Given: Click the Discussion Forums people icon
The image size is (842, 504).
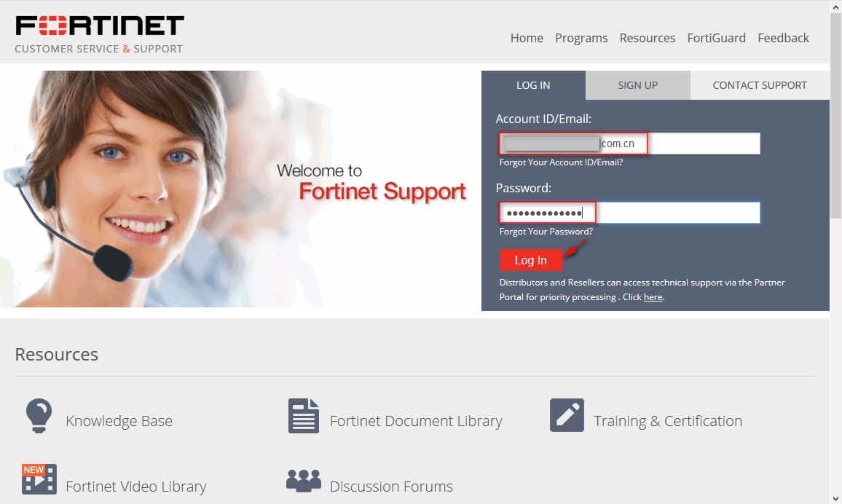Looking at the screenshot, I should coord(304,481).
